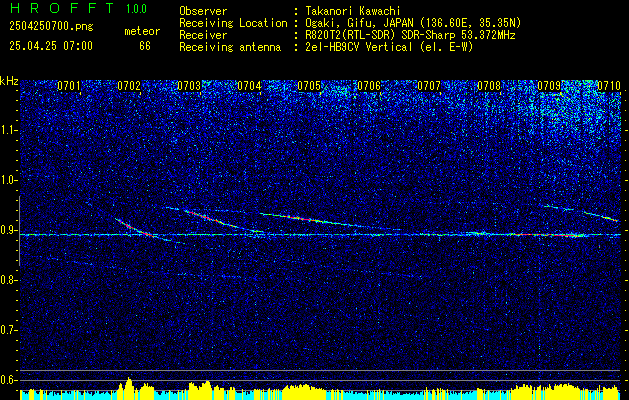Click the kHz axis unit label
Screen dimensions: 629x400
(x=9, y=82)
